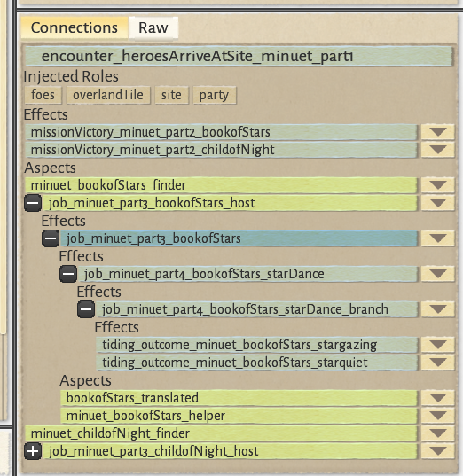Click the overlandTile role button
This screenshot has height=476, width=463.
coord(108,95)
